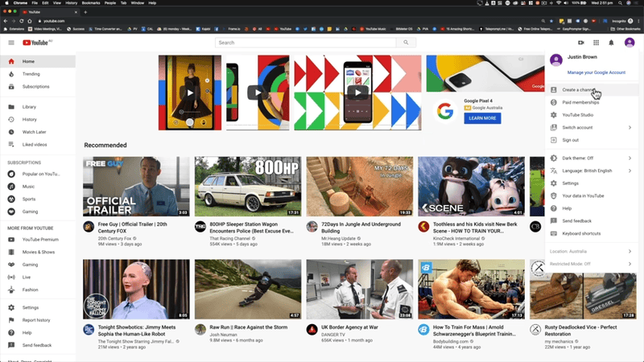Select YouTube Studio from account menu
Viewport: 644px width, 362px height.
click(x=577, y=115)
